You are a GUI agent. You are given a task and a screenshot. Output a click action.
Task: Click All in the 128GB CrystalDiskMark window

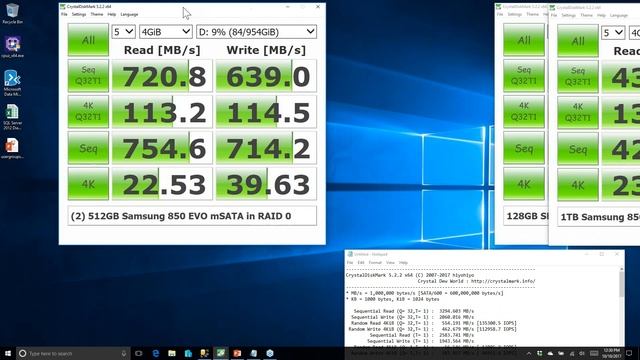click(x=524, y=40)
